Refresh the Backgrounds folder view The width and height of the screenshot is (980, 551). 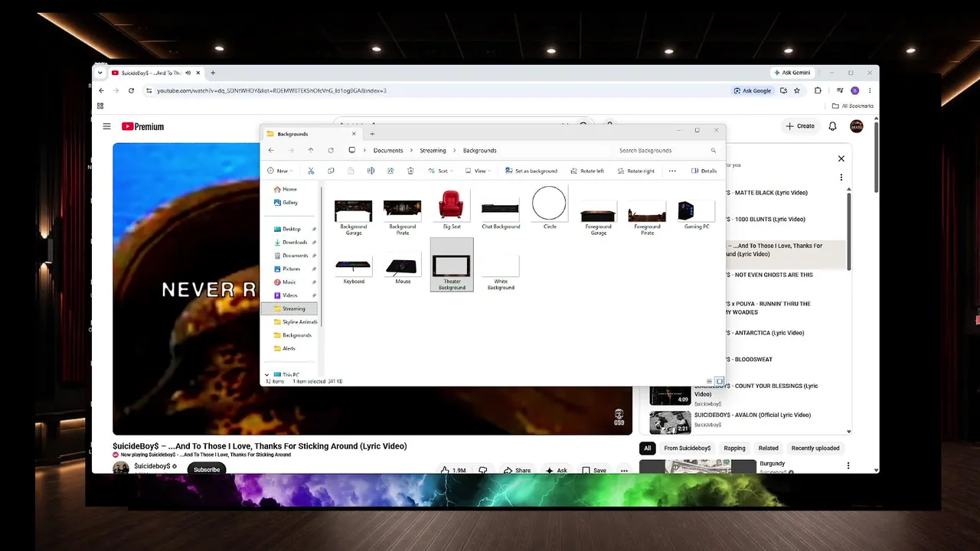[330, 150]
